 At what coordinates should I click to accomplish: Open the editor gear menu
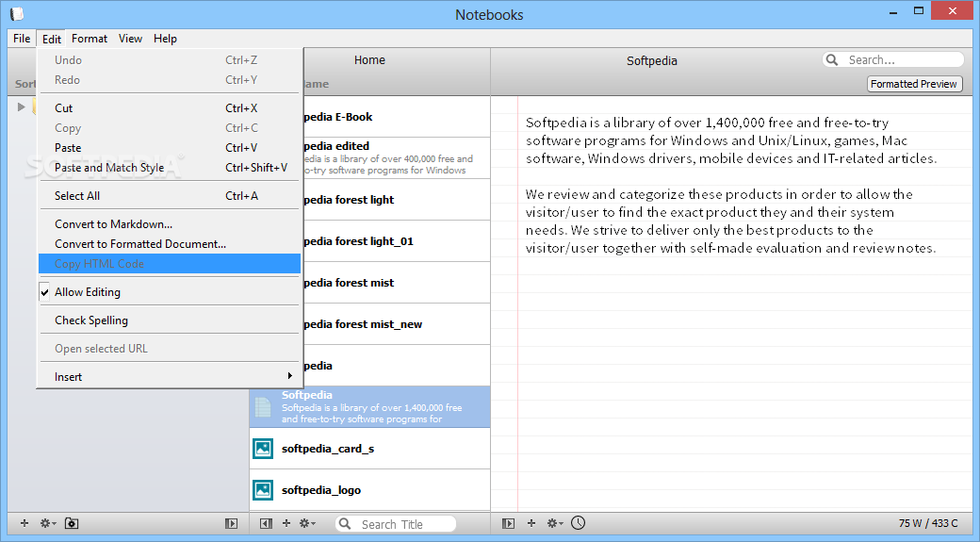pos(555,523)
